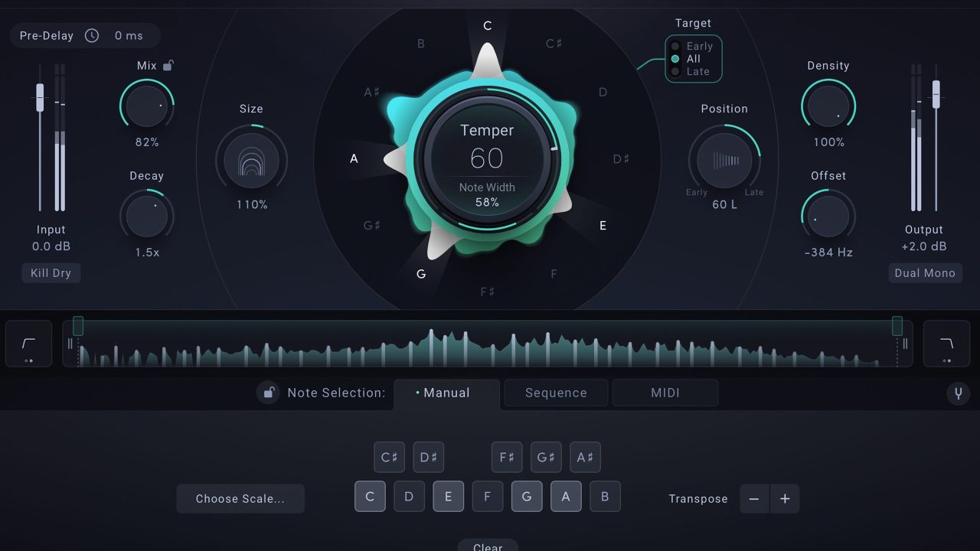Open the fade-out filter curve icon

947,343
